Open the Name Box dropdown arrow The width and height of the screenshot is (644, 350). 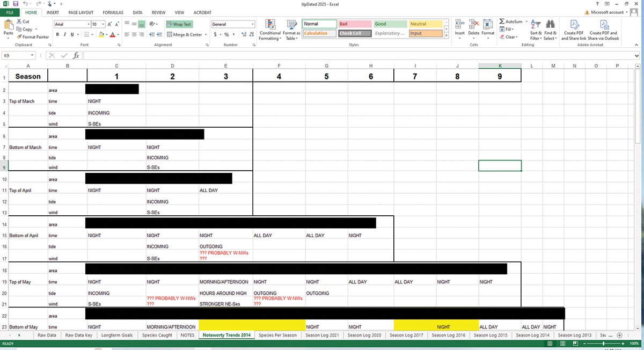(x=33, y=55)
